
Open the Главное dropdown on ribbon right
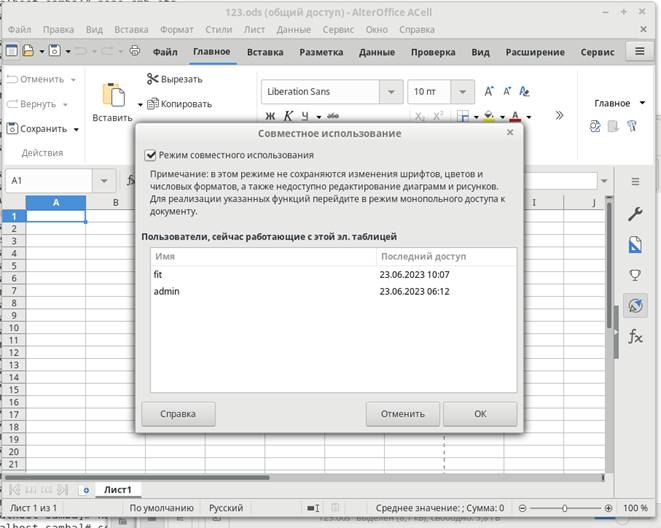(x=619, y=103)
